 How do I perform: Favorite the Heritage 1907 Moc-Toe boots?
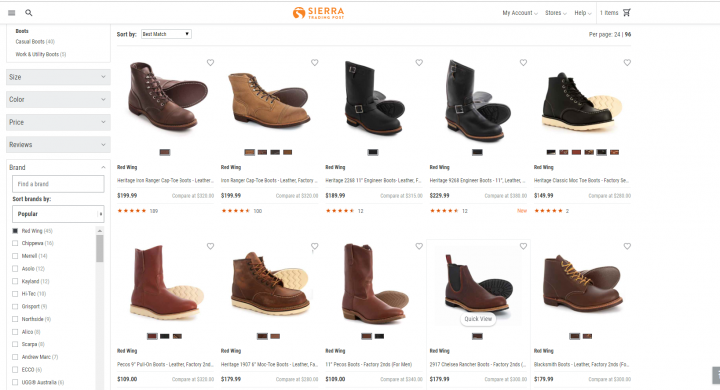point(315,246)
